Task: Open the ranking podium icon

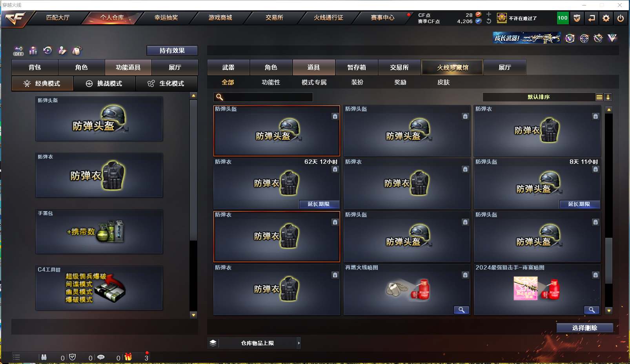Action: 33,51
